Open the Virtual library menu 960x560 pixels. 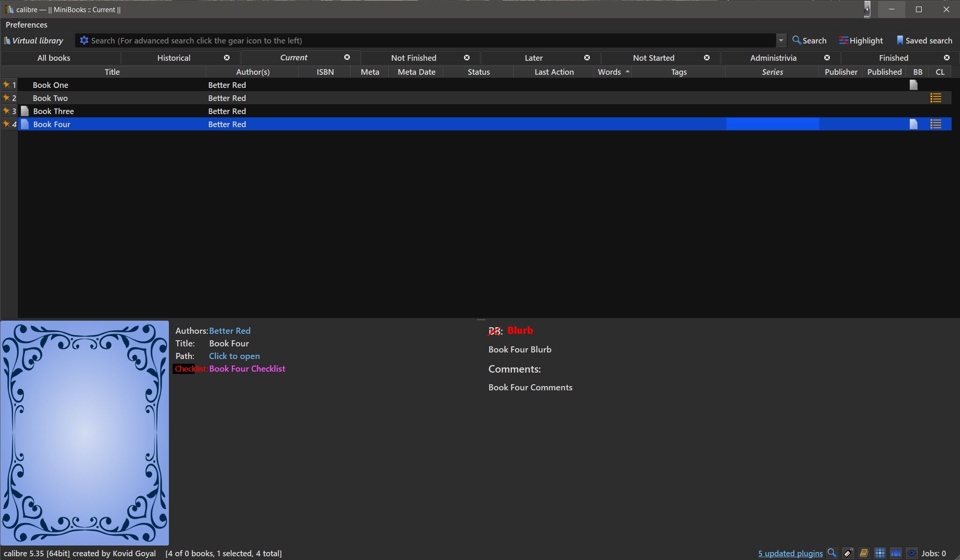point(34,41)
